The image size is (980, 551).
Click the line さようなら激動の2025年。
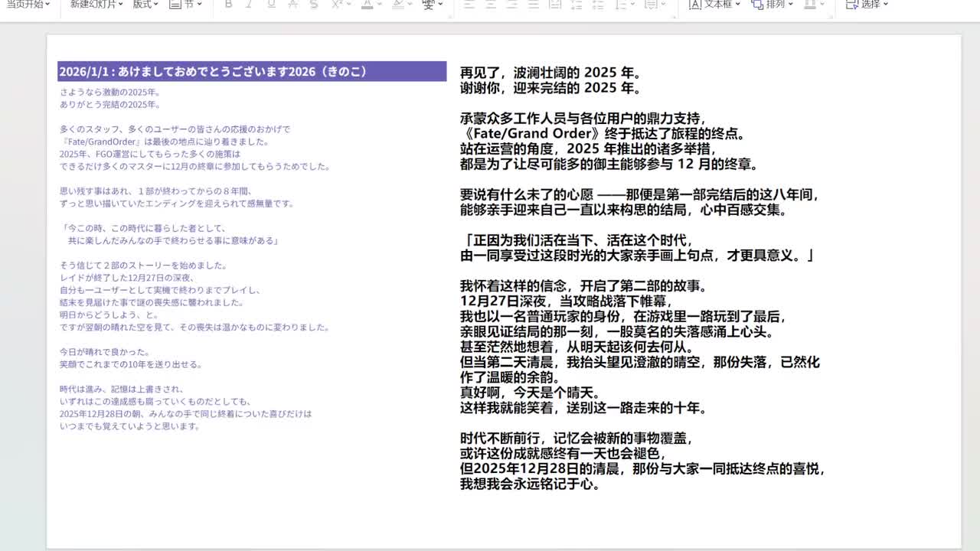coord(110,92)
